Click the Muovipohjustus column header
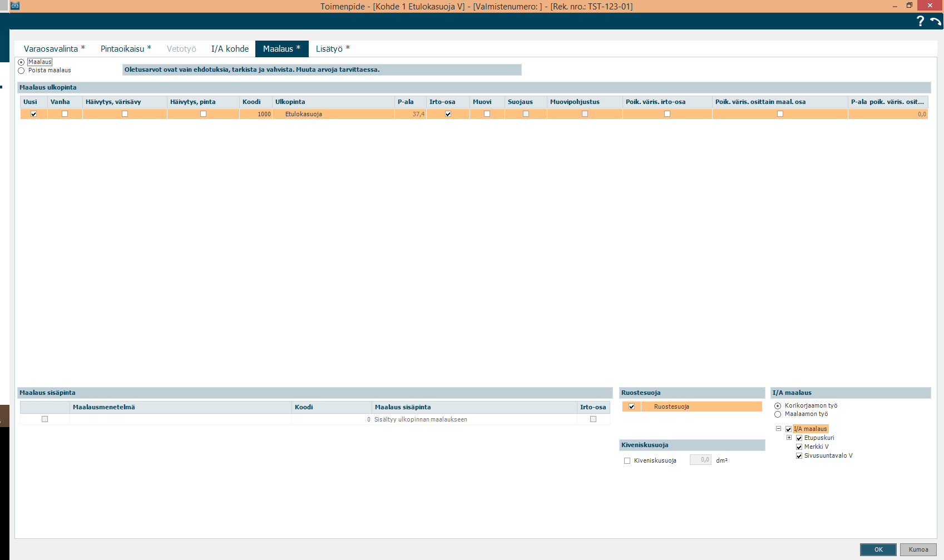This screenshot has width=944, height=560. coord(585,102)
